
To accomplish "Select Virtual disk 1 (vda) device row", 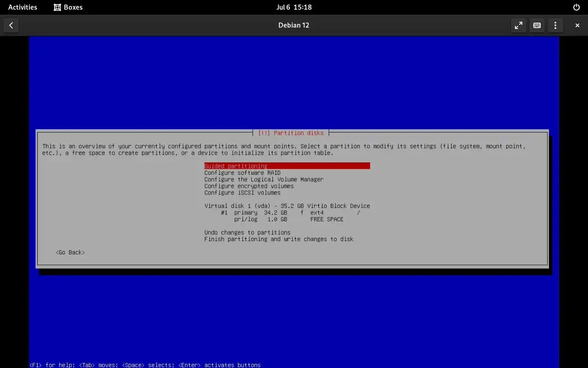I will click(x=287, y=206).
